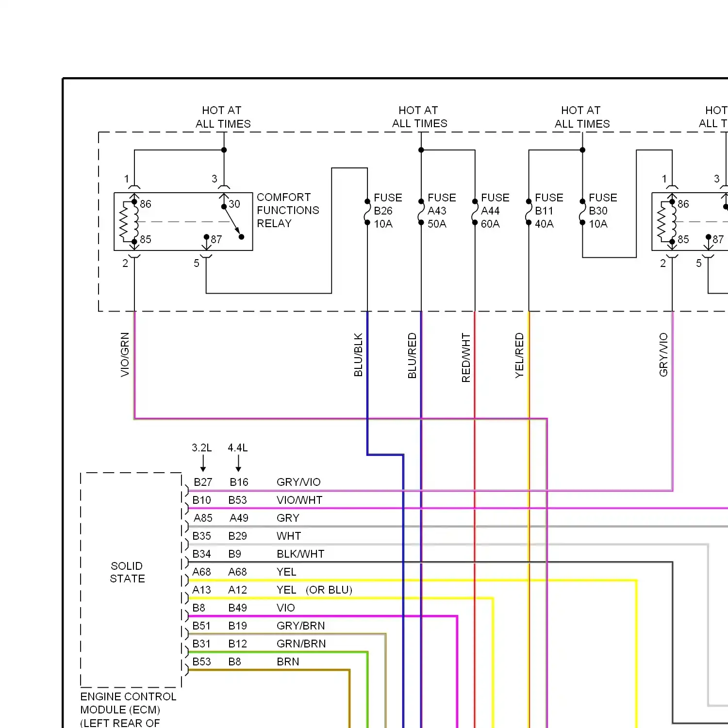The image size is (728, 728).
Task: Click the FUSE B30 10A label
Action: [603, 211]
